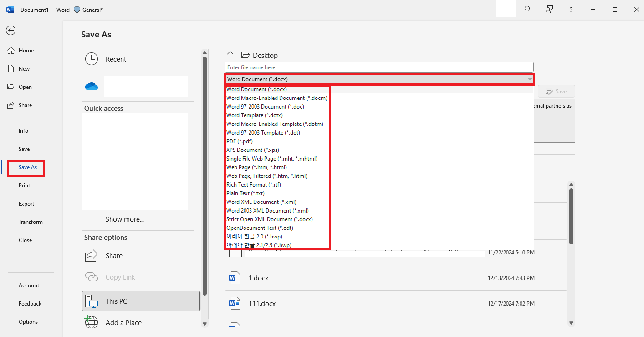Choose Close in the Backstage sidebar
Viewport: 644px width, 337px height.
tap(25, 240)
